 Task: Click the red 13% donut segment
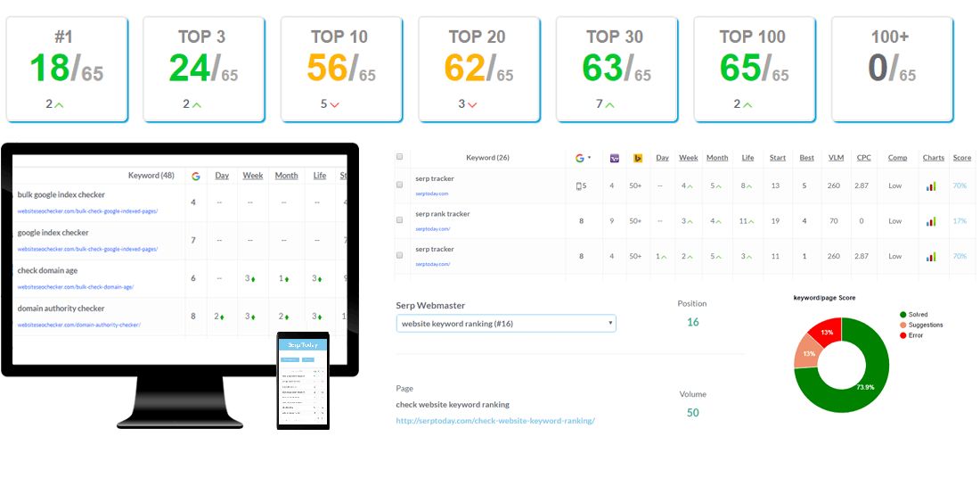[x=827, y=331]
